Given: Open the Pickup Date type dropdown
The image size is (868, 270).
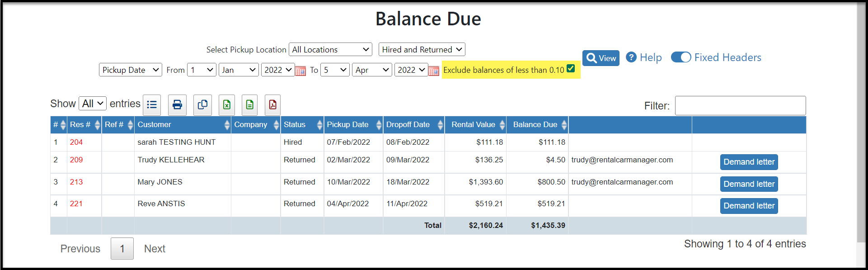Looking at the screenshot, I should [x=131, y=70].
